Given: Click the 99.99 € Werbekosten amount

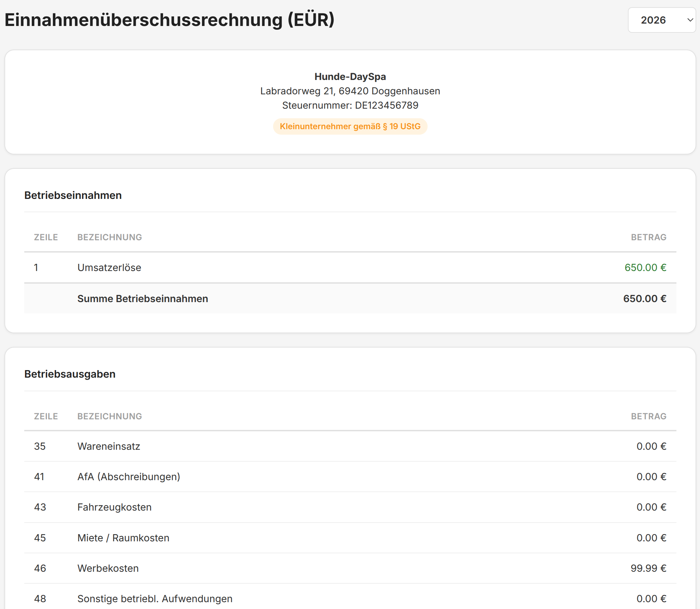Looking at the screenshot, I should tap(648, 568).
